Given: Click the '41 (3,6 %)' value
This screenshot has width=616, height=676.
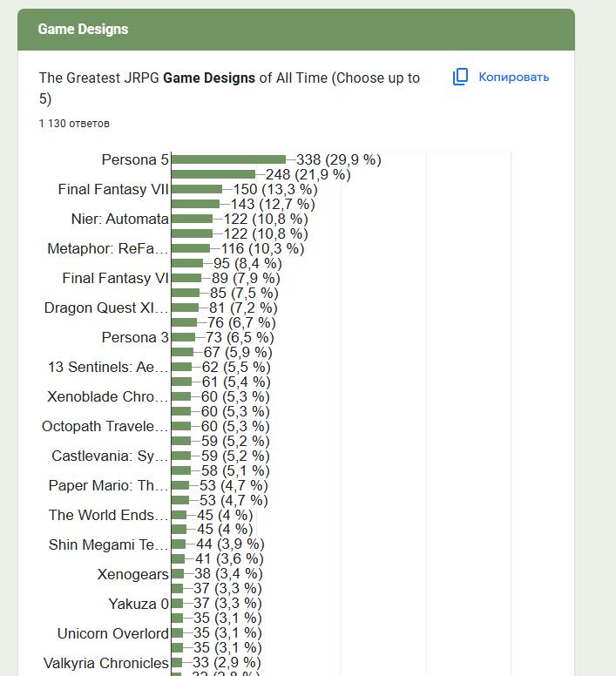Looking at the screenshot, I should (x=229, y=559).
